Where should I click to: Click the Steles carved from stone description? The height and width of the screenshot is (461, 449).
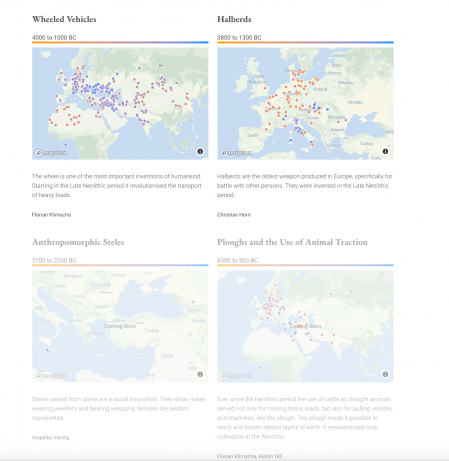(119, 408)
